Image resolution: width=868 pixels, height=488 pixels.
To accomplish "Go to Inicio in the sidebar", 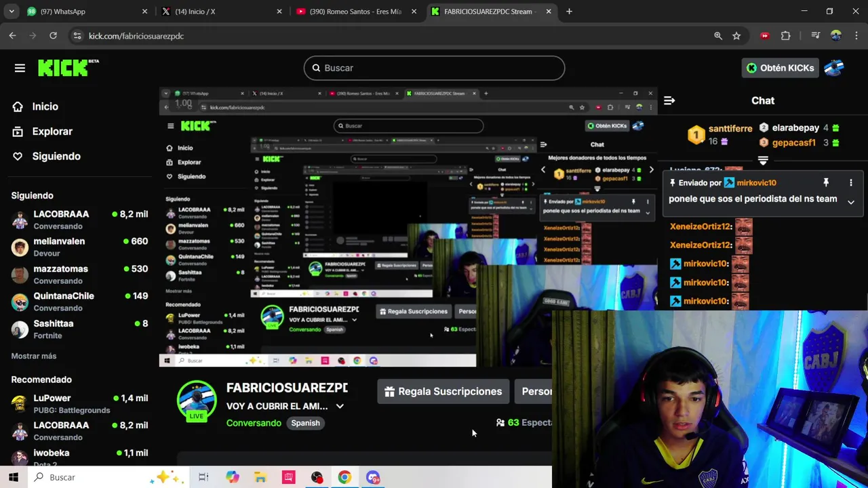I will pos(45,106).
